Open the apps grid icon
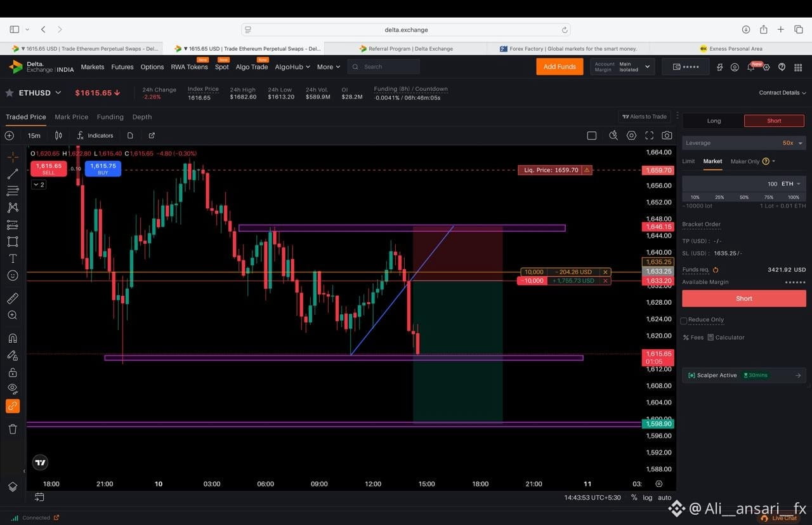The height and width of the screenshot is (525, 812). coord(798,67)
